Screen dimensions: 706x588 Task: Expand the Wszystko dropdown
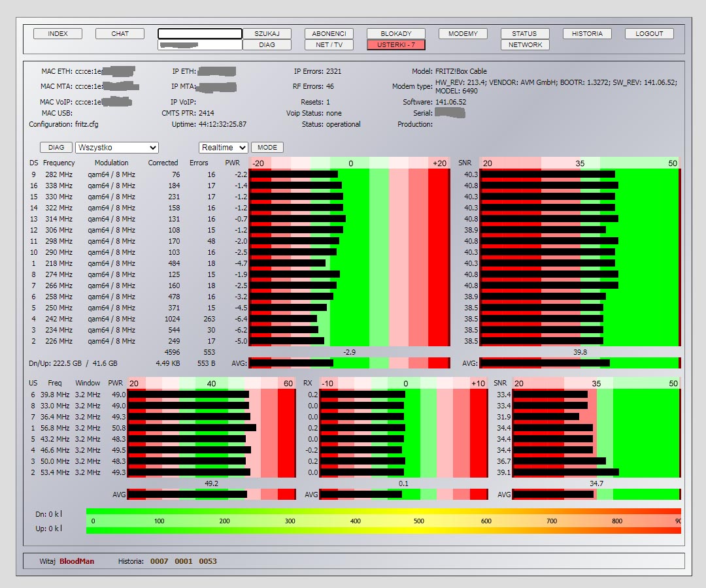coord(117,148)
